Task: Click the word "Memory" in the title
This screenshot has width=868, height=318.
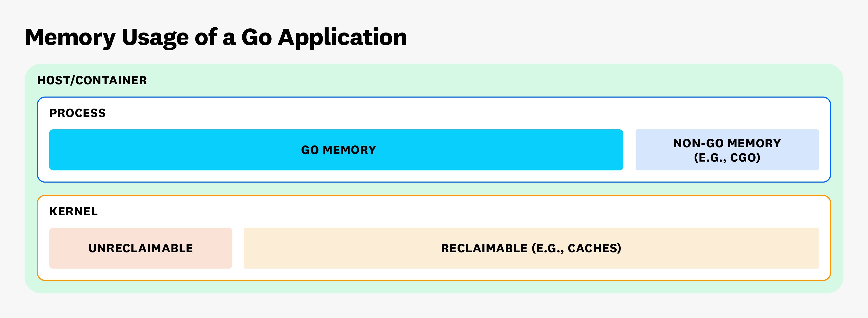Action: [x=70, y=38]
